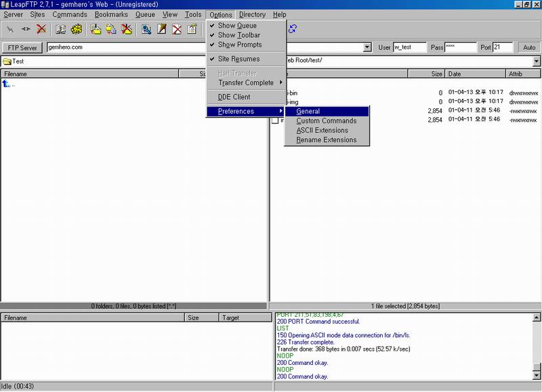This screenshot has height=392, width=542.
Task: Open the View menu
Action: 170,14
